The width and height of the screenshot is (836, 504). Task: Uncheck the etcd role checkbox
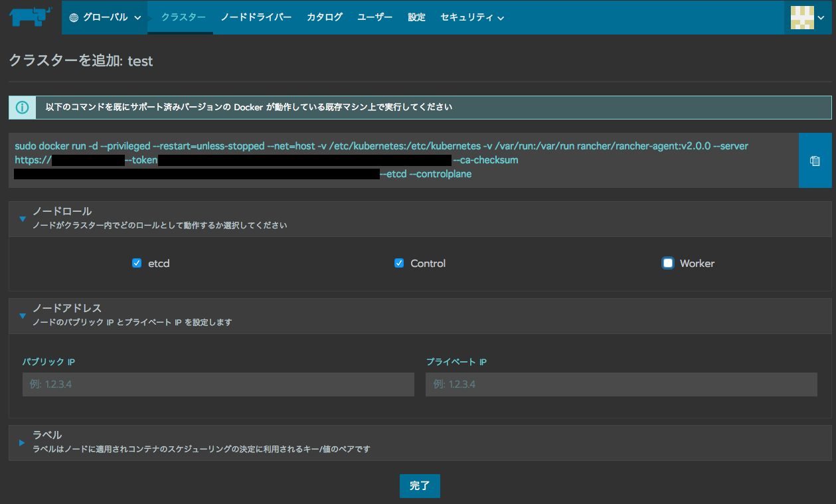coord(137,263)
